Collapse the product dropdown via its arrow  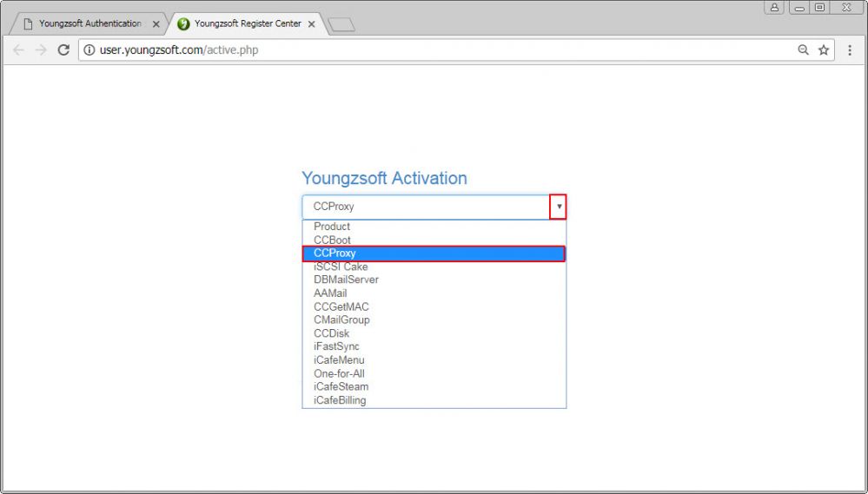(558, 207)
